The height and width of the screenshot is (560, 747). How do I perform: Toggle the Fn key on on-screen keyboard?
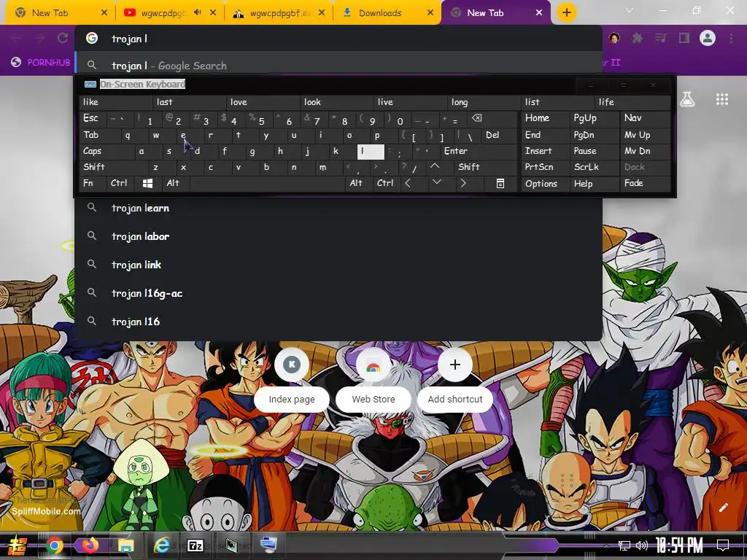point(93,183)
